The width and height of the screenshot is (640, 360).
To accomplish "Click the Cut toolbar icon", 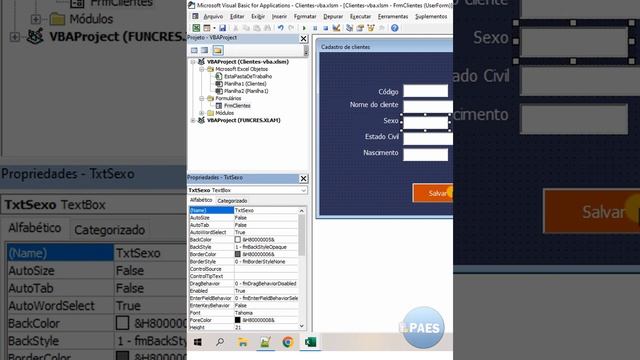I will coord(236,28).
